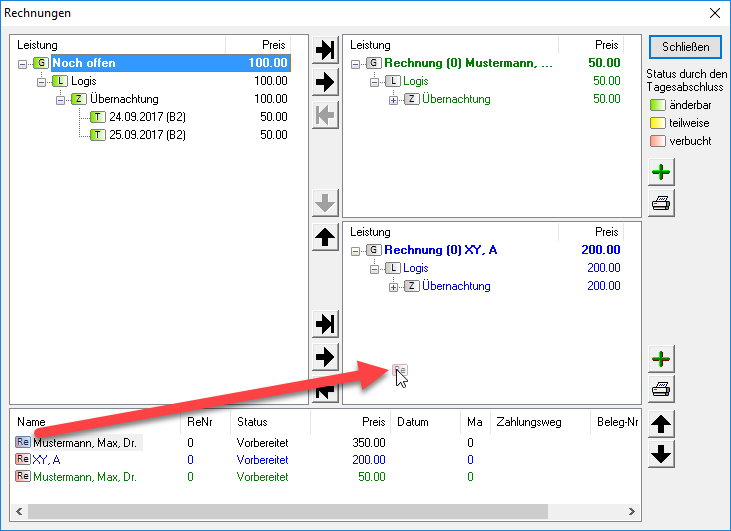
Task: Move invoice down in list arrow
Action: 661,454
